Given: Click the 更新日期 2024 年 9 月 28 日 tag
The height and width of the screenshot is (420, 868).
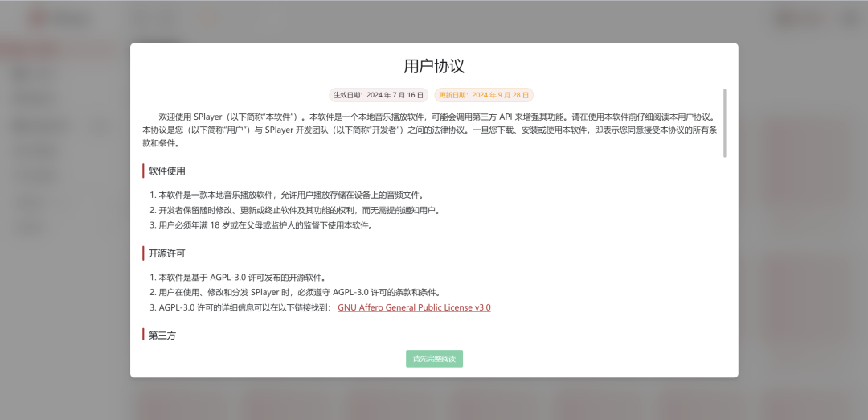Looking at the screenshot, I should 484,95.
